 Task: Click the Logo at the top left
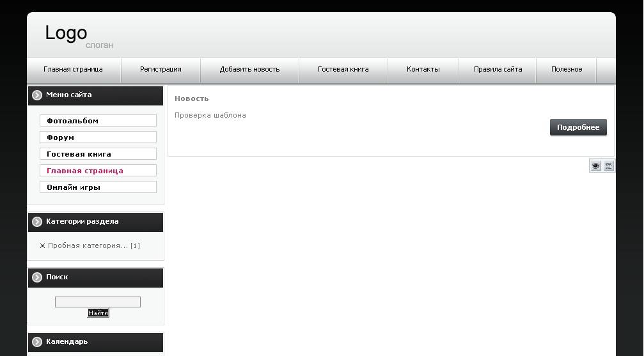coord(66,33)
